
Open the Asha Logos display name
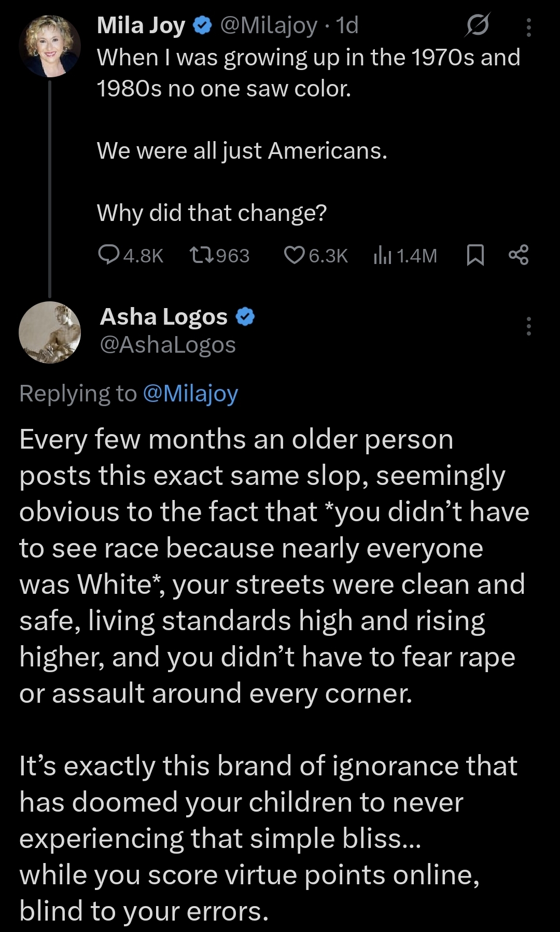[164, 317]
